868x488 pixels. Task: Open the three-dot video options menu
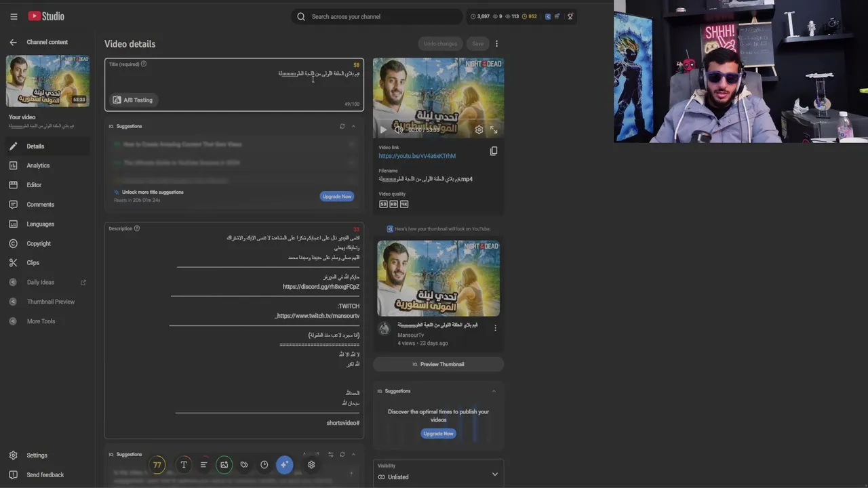(496, 43)
